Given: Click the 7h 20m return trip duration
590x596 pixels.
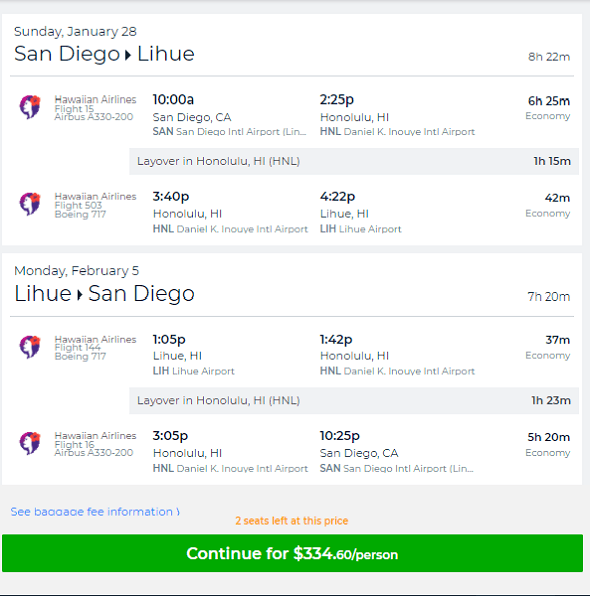Looking at the screenshot, I should (549, 296).
